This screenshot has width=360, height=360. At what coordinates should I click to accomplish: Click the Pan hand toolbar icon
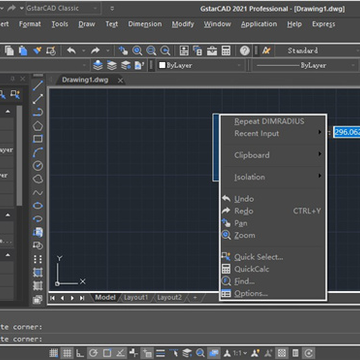(x=123, y=51)
